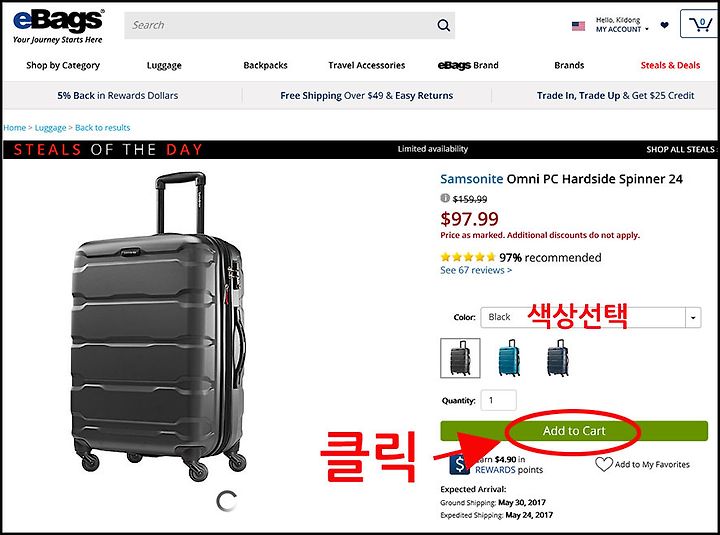The height and width of the screenshot is (535, 720).
Task: Click the star rating icons
Action: (x=467, y=257)
